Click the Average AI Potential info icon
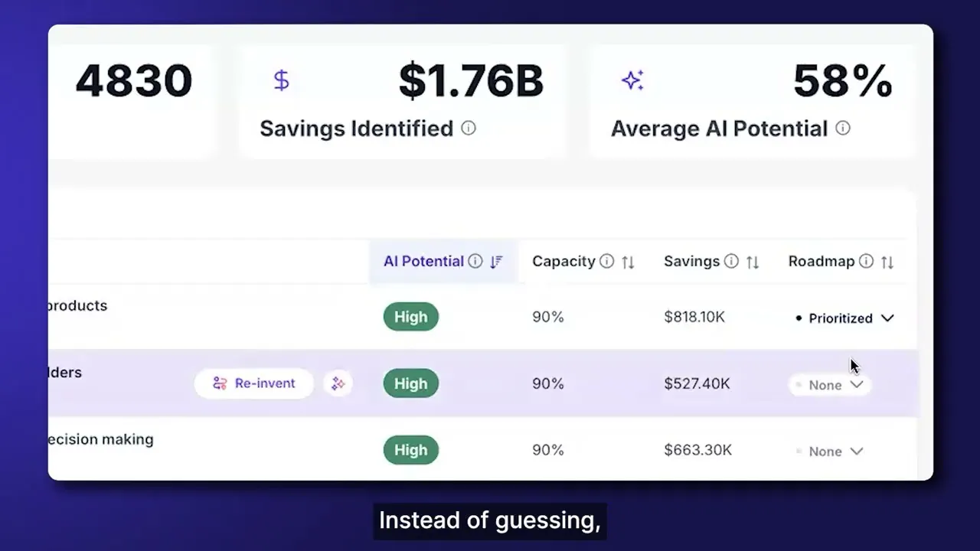The height and width of the screenshot is (551, 980). tap(843, 128)
